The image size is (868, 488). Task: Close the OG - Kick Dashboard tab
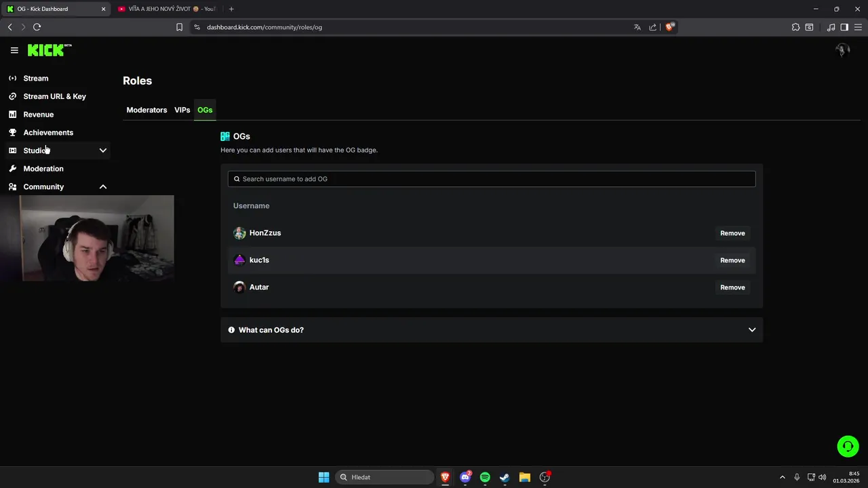[x=103, y=9]
